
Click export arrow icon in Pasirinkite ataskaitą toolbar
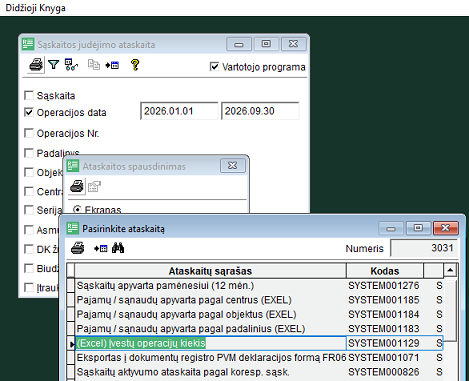tap(101, 248)
